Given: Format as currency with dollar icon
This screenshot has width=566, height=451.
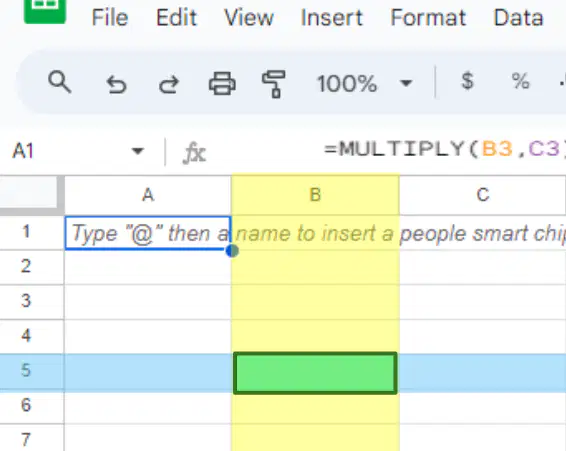Looking at the screenshot, I should 467,81.
